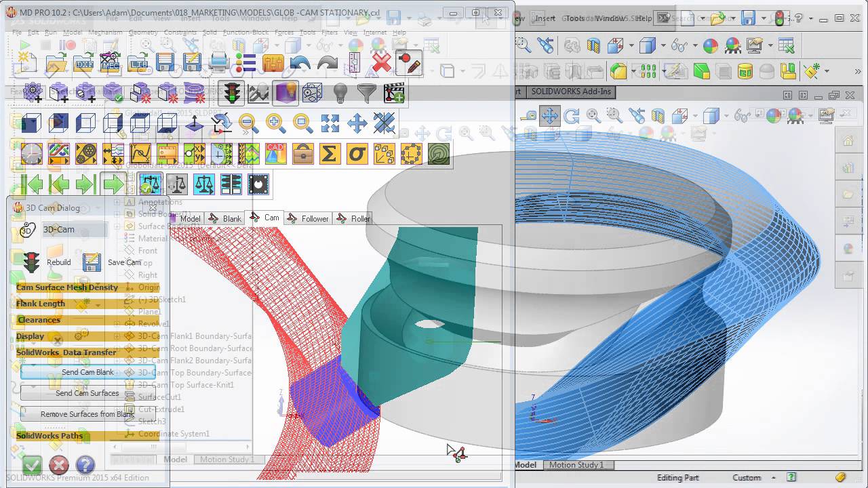This screenshot has height=488, width=868.
Task: Toggle the red traffic light beside Rebuild
Action: click(x=31, y=262)
